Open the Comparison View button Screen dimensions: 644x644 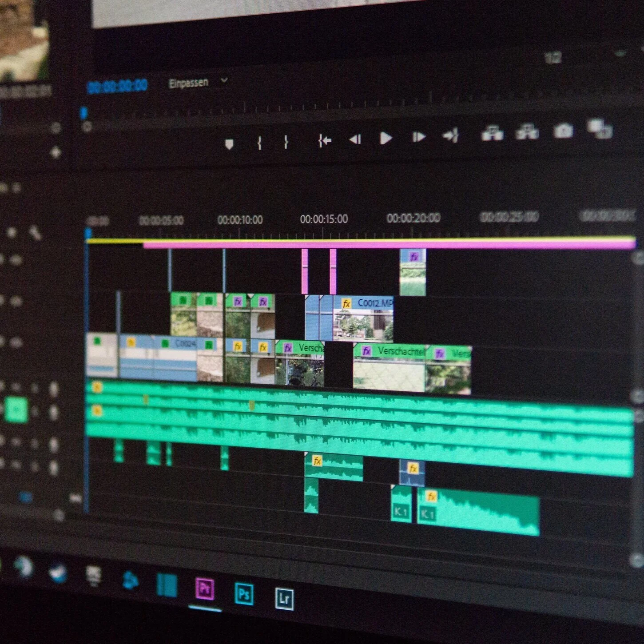click(600, 128)
